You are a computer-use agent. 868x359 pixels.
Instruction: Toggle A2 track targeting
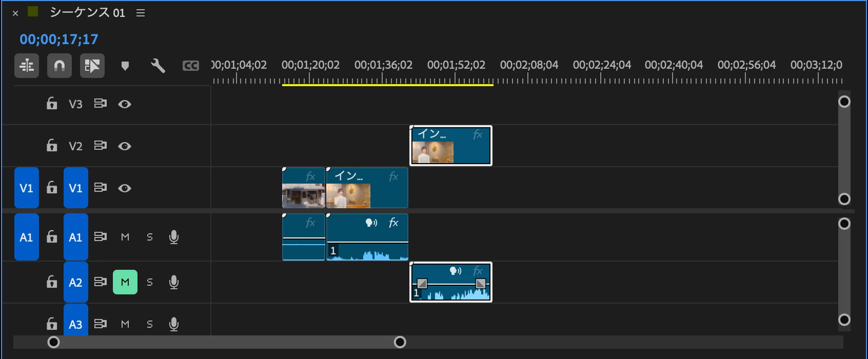click(76, 282)
